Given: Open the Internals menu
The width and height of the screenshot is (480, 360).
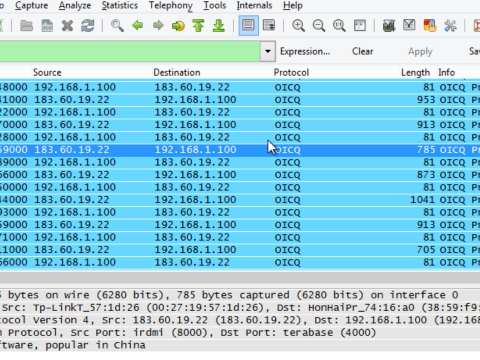Looking at the screenshot, I should 254,6.
